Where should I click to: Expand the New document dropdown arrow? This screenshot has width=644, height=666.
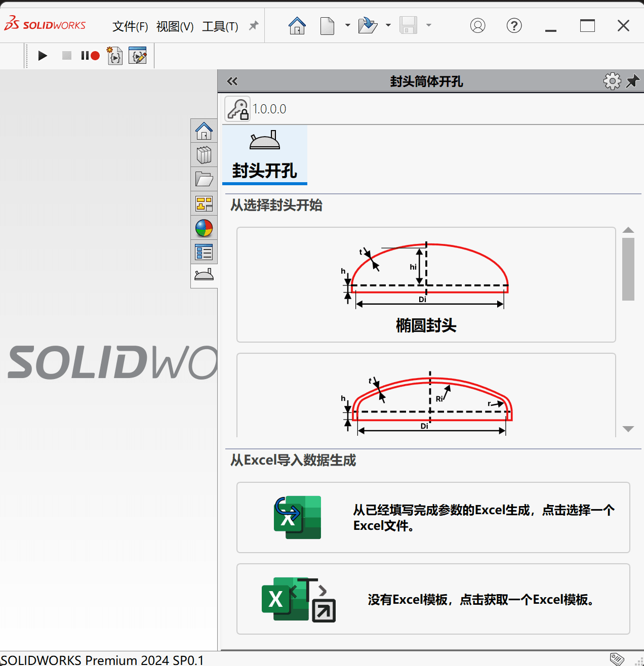[347, 25]
